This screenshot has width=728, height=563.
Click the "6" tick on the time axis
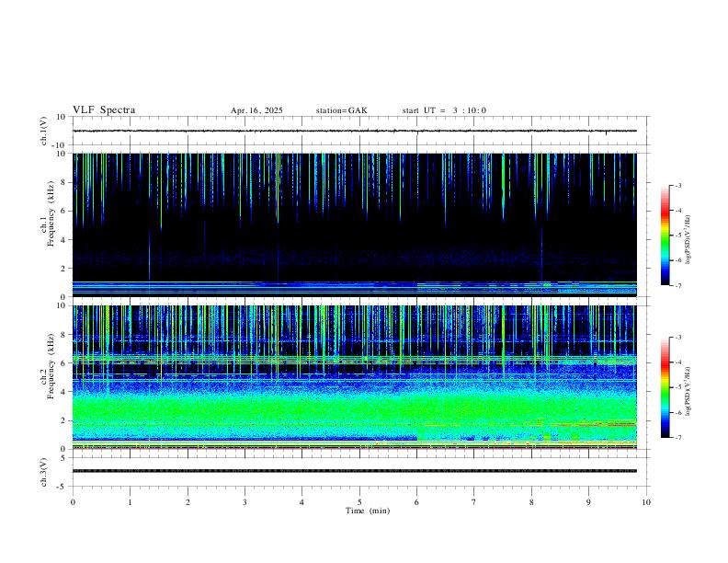point(417,502)
